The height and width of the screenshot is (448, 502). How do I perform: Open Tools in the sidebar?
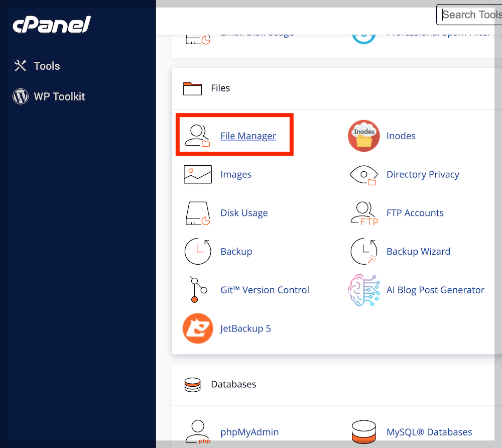[47, 66]
